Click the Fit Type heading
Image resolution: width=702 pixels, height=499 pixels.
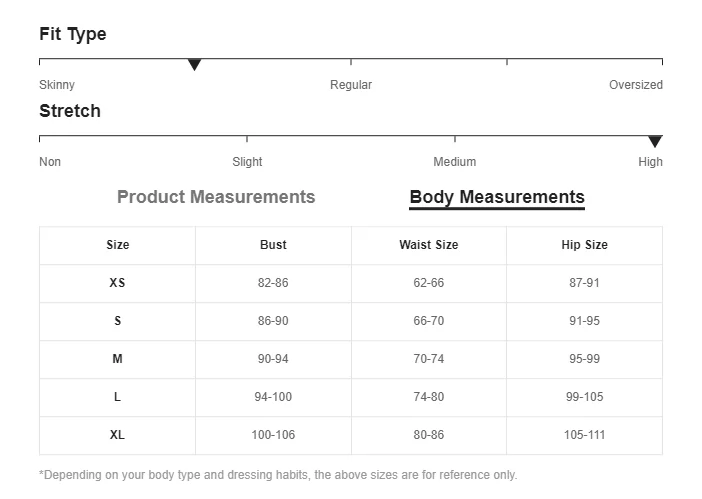click(73, 34)
